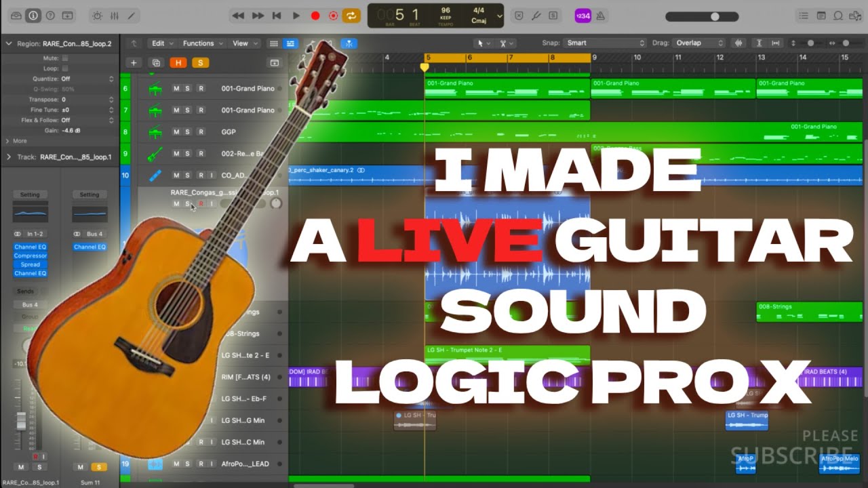Viewport: 868px width, 488px height.
Task: Enable the region Mute checkbox
Action: [65, 58]
